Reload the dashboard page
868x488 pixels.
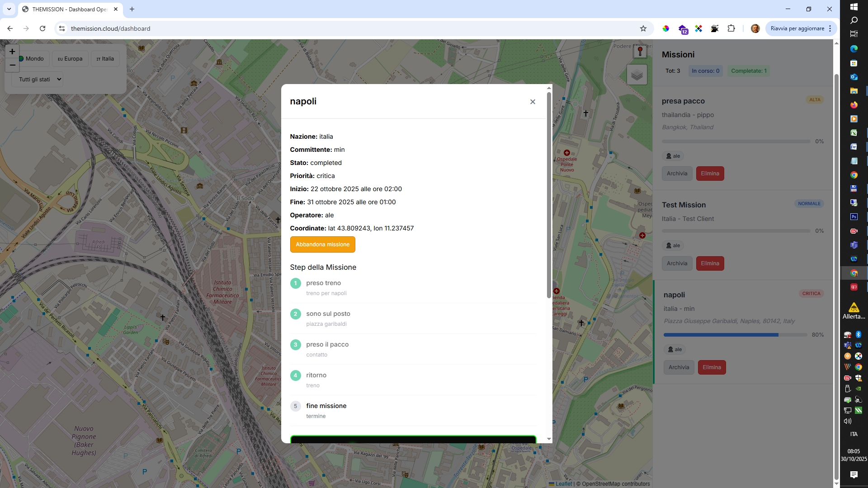(x=42, y=28)
